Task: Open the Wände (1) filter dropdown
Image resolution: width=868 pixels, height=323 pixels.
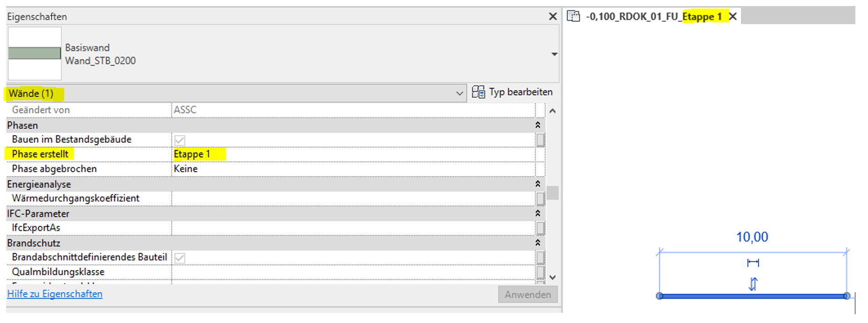Action: click(x=459, y=94)
